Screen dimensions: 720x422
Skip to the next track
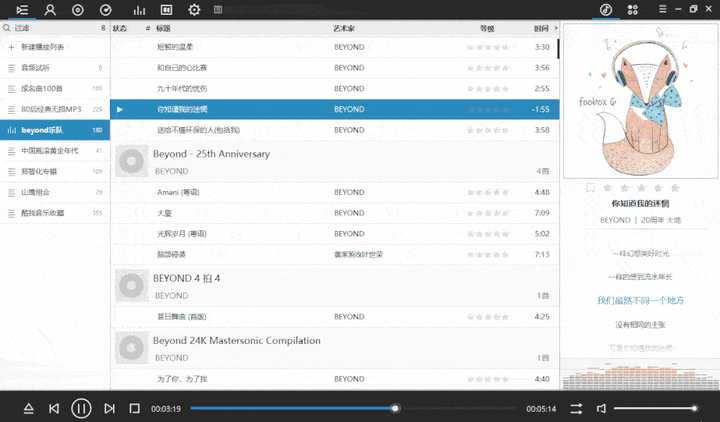tap(109, 408)
